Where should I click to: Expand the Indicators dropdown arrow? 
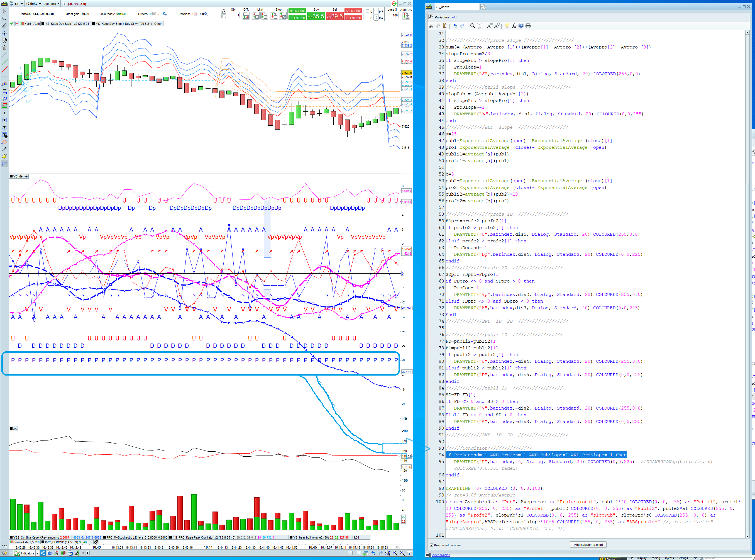tap(37, 553)
